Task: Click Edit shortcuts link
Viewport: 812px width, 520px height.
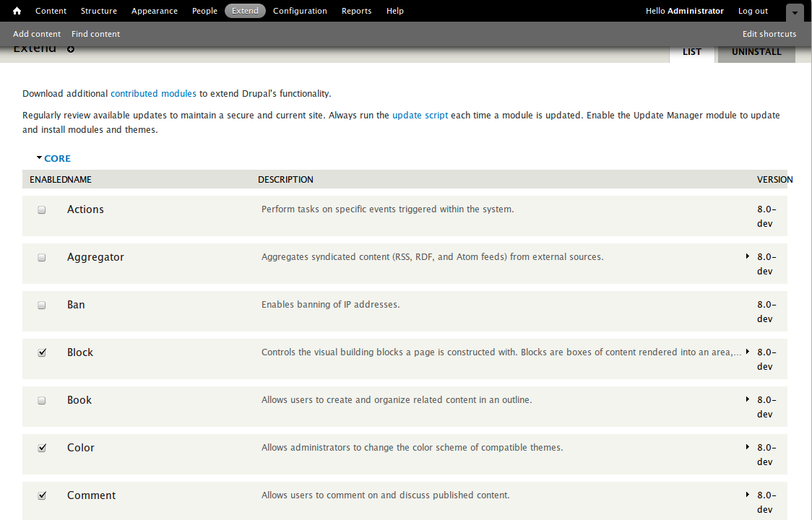Action: 769,34
